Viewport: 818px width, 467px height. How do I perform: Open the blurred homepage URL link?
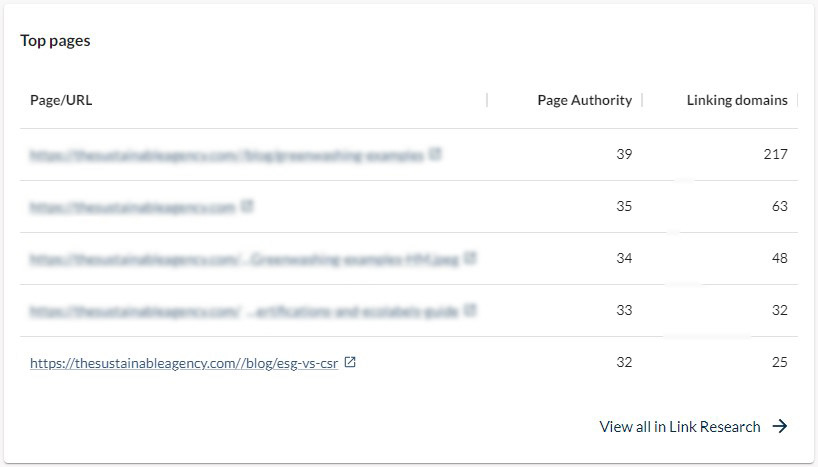(x=133, y=207)
